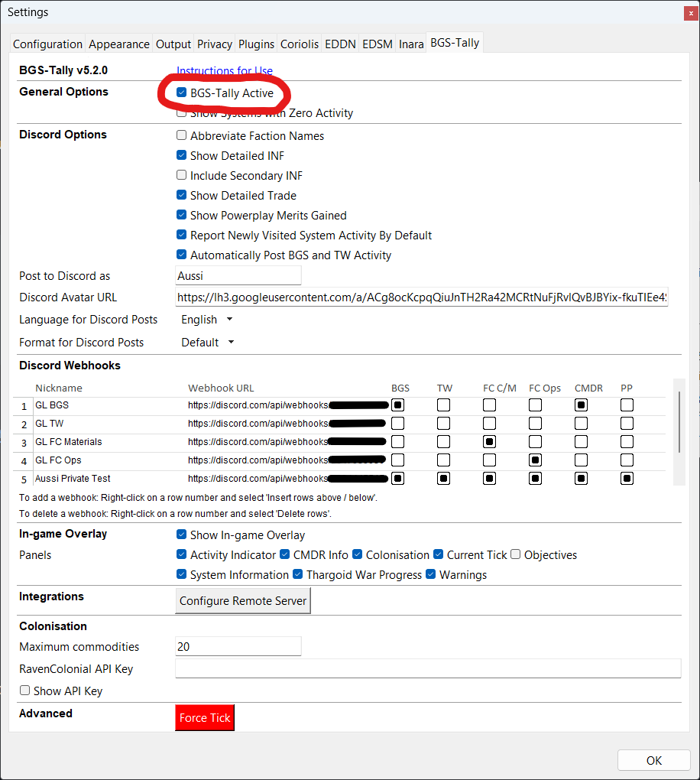Screen dimensions: 700x780
Task: Select the GL BGS nickname cell
Action: (109, 405)
